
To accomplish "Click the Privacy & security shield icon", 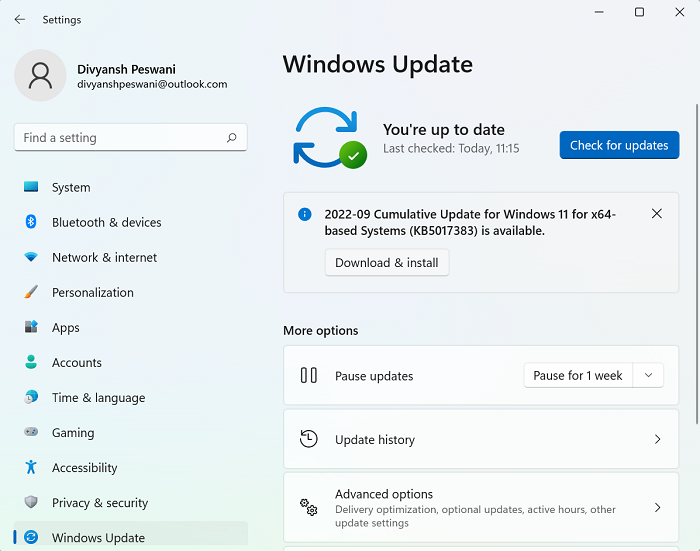I will click(31, 503).
